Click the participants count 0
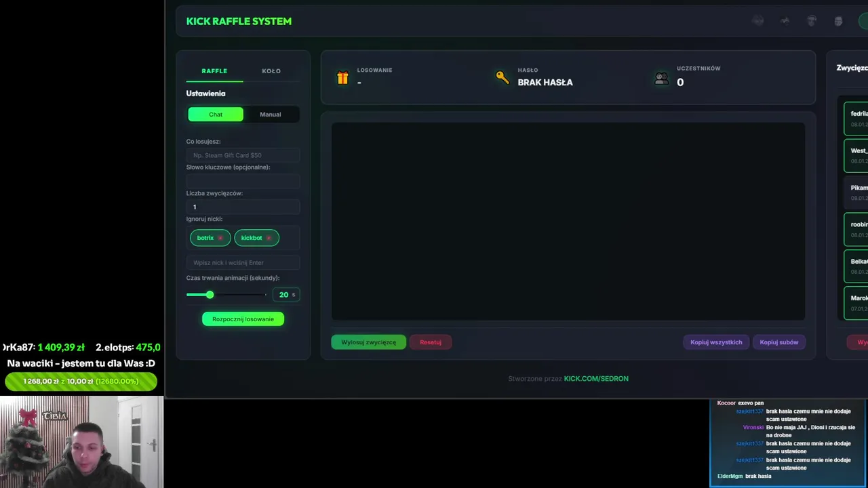The width and height of the screenshot is (868, 488). pyautogui.click(x=680, y=82)
